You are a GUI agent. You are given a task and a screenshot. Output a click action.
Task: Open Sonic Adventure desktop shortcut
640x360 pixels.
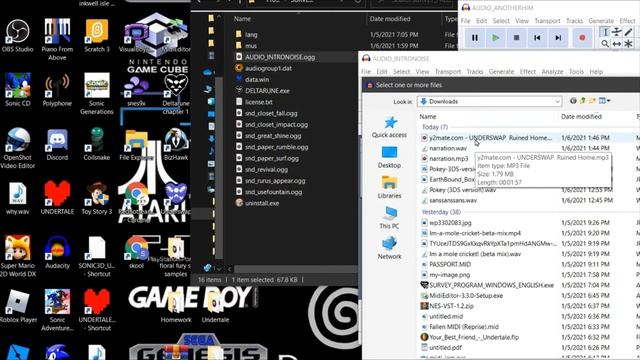pyautogui.click(x=57, y=310)
